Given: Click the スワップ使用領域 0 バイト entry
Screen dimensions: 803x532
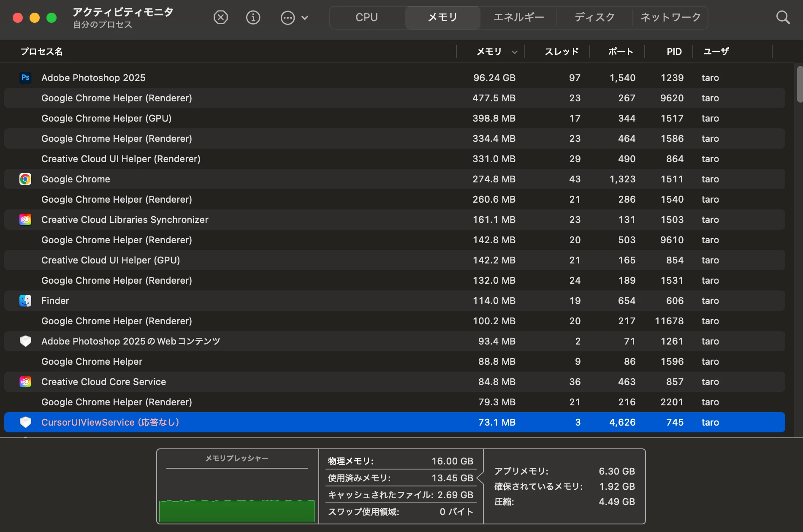Looking at the screenshot, I should (x=401, y=512).
